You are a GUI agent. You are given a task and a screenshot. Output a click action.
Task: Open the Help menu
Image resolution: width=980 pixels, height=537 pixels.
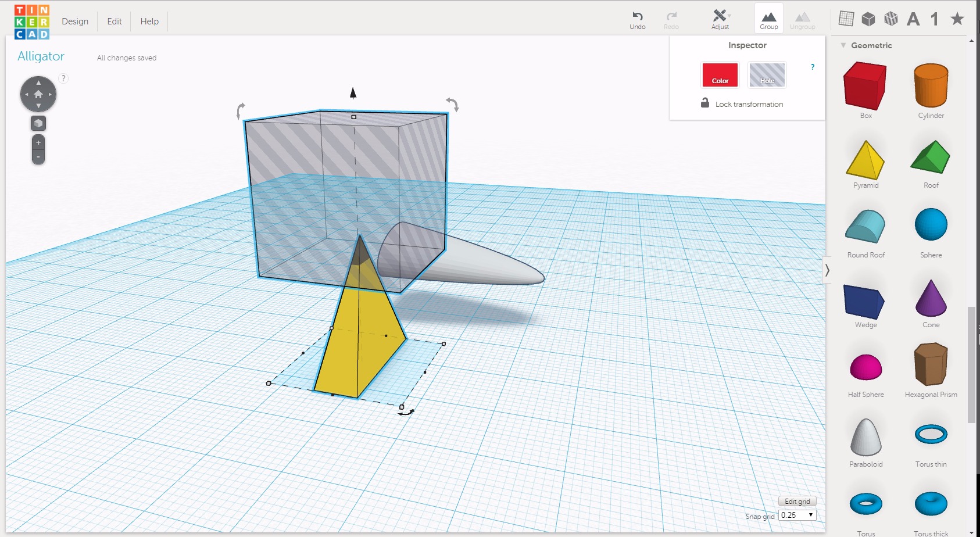(149, 22)
